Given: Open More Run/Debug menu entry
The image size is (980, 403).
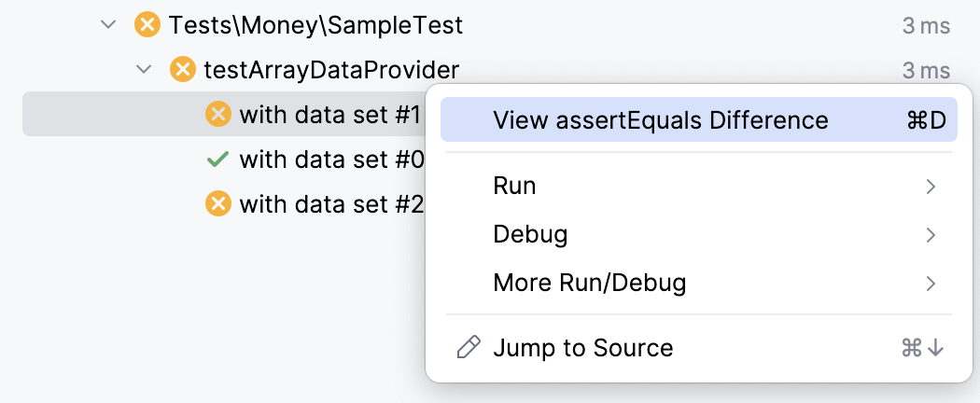Looking at the screenshot, I should 590,282.
